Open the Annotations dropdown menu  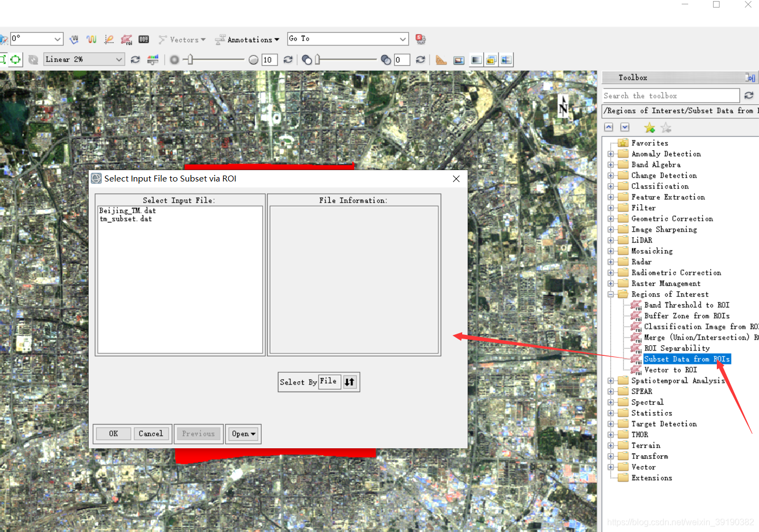[x=247, y=39]
